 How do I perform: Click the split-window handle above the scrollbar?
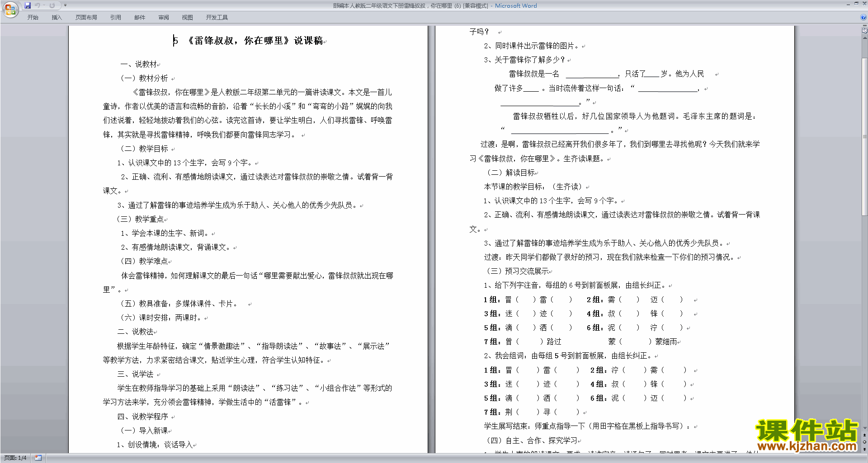865,26
